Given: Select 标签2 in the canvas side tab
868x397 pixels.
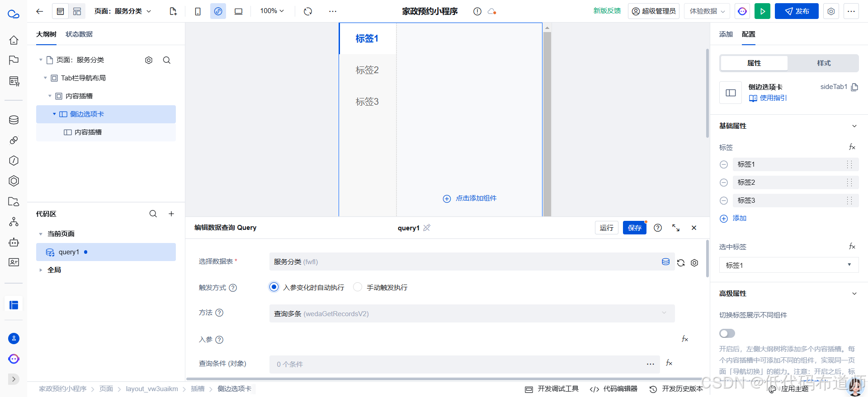Looking at the screenshot, I should pos(367,70).
